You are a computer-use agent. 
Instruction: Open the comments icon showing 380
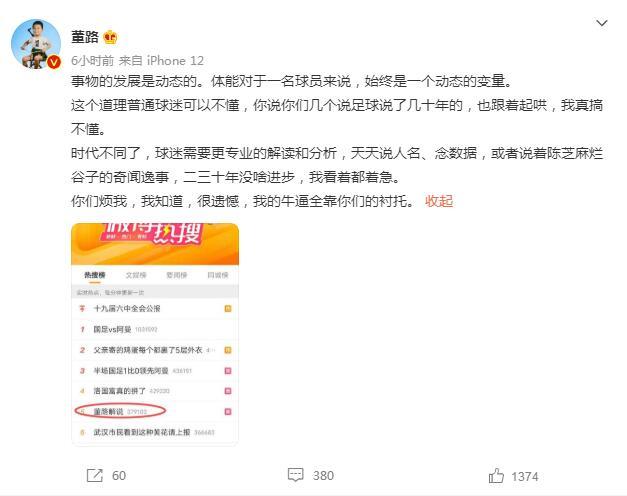(296, 475)
